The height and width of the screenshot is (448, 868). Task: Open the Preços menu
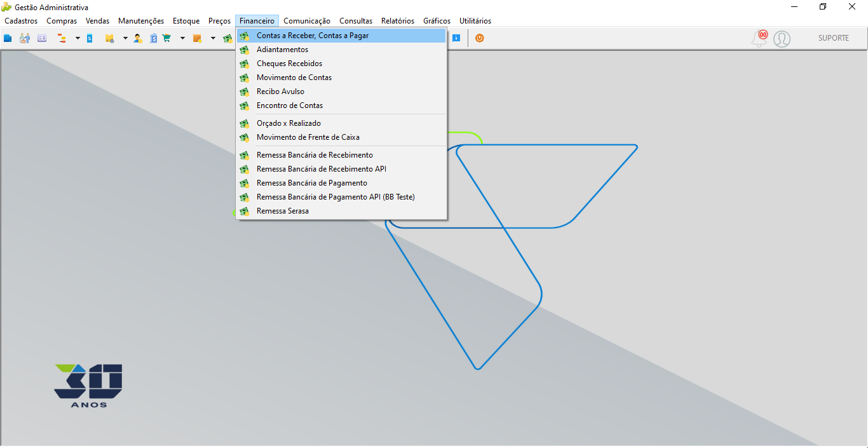[220, 21]
